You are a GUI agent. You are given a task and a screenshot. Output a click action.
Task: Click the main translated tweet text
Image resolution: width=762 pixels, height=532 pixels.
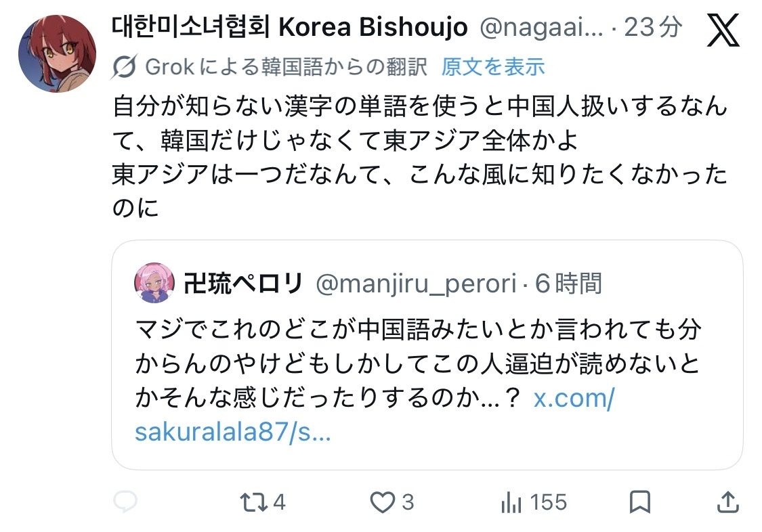tap(419, 156)
